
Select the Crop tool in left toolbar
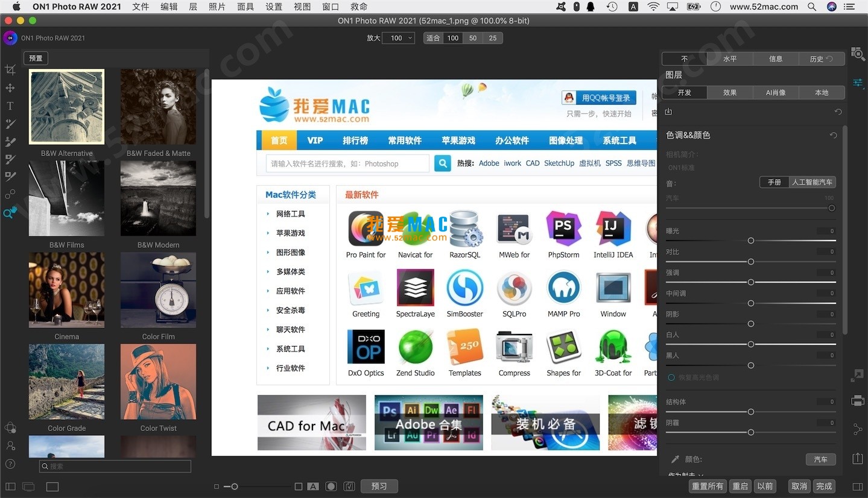click(x=10, y=70)
